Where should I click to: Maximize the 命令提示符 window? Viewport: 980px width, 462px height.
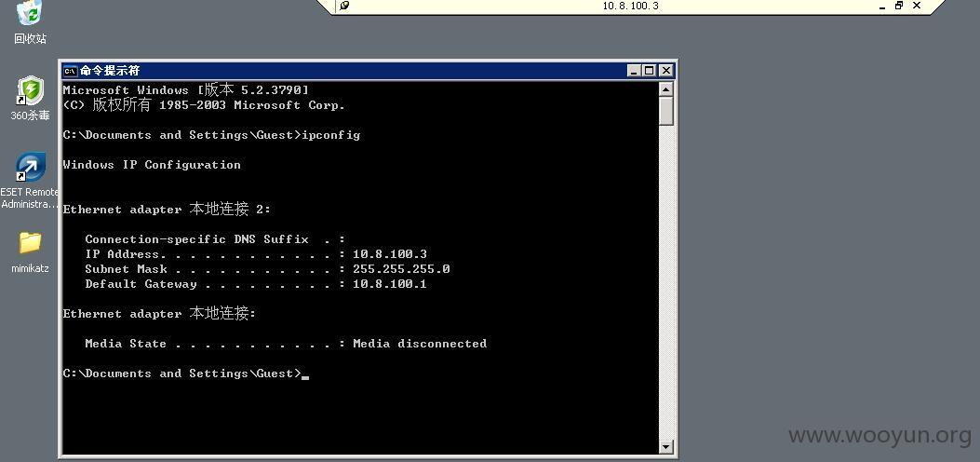[650, 71]
